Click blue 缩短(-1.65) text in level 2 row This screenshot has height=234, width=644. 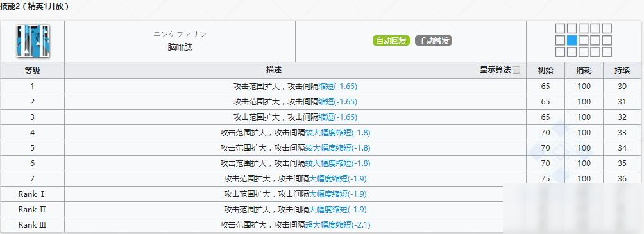pyautogui.click(x=337, y=102)
